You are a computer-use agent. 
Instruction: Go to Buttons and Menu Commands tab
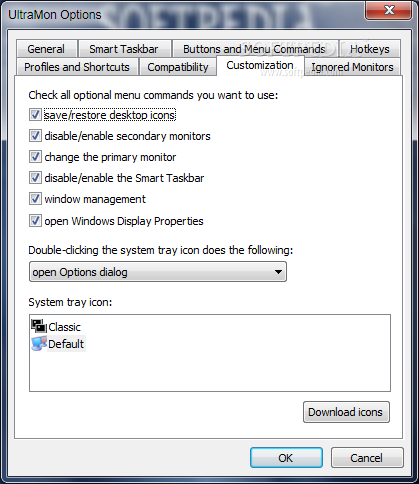(255, 49)
